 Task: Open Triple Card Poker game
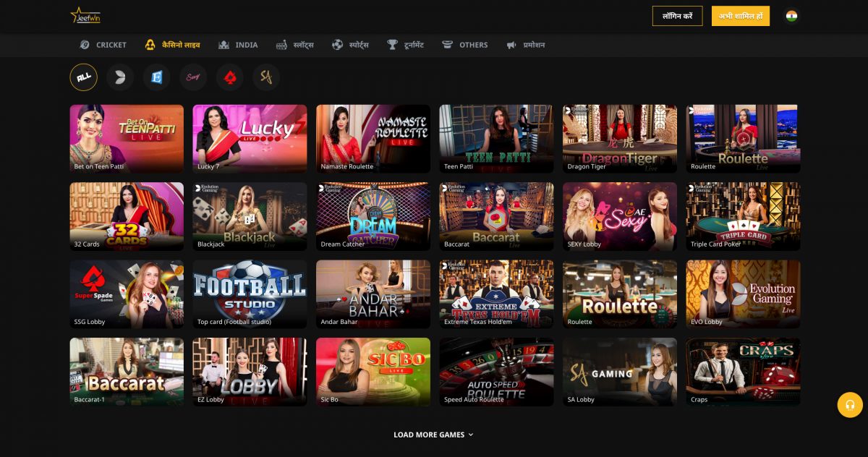point(743,216)
